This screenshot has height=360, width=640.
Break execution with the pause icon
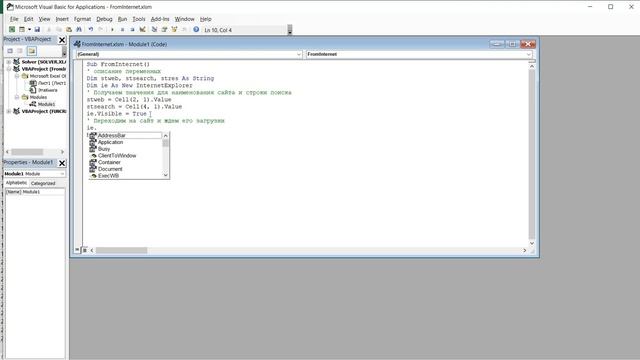point(122,29)
